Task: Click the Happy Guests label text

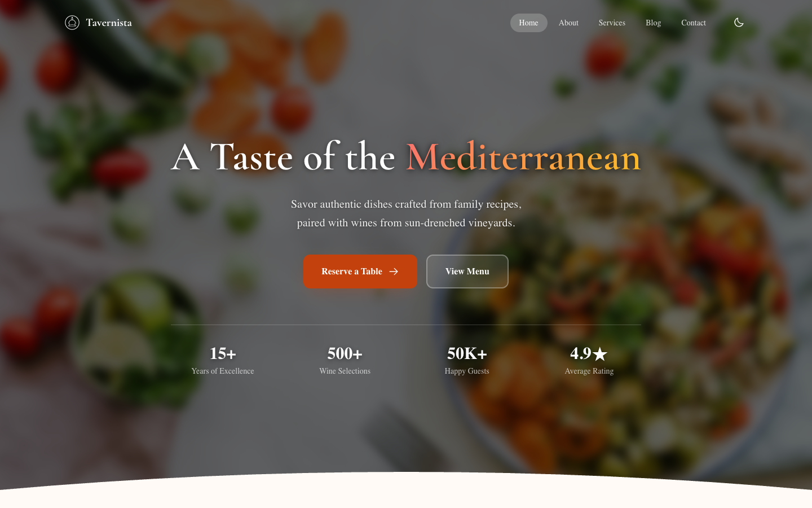Action: [x=467, y=371]
